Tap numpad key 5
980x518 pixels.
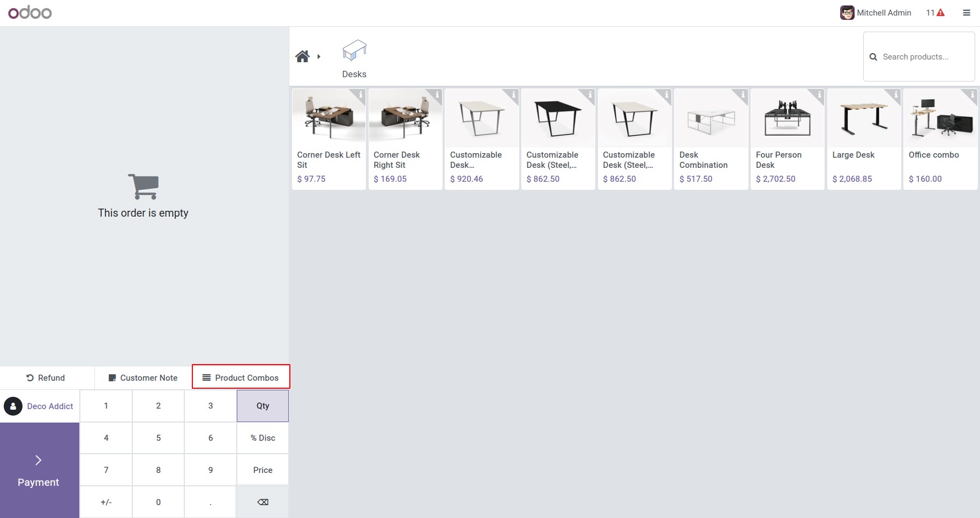tap(158, 438)
